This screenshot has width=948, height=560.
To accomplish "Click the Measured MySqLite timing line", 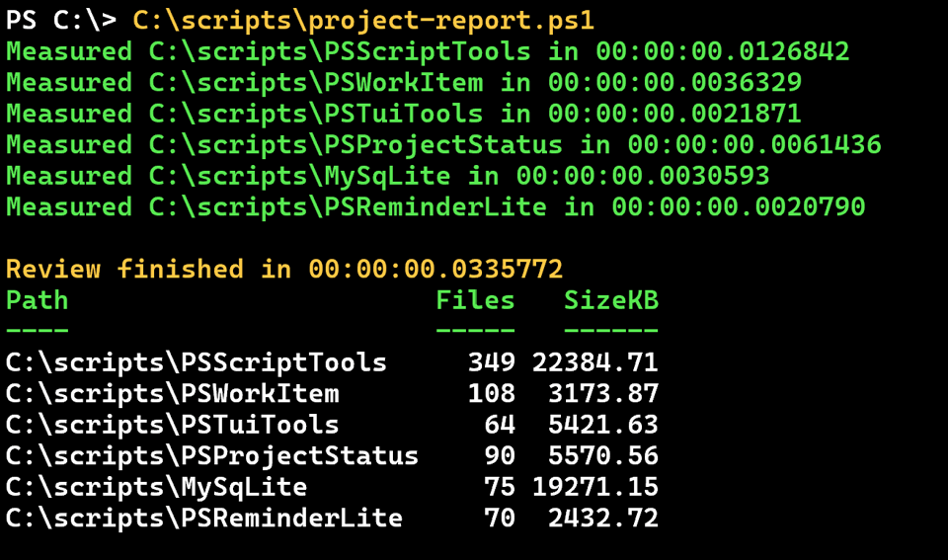I will click(x=387, y=176).
